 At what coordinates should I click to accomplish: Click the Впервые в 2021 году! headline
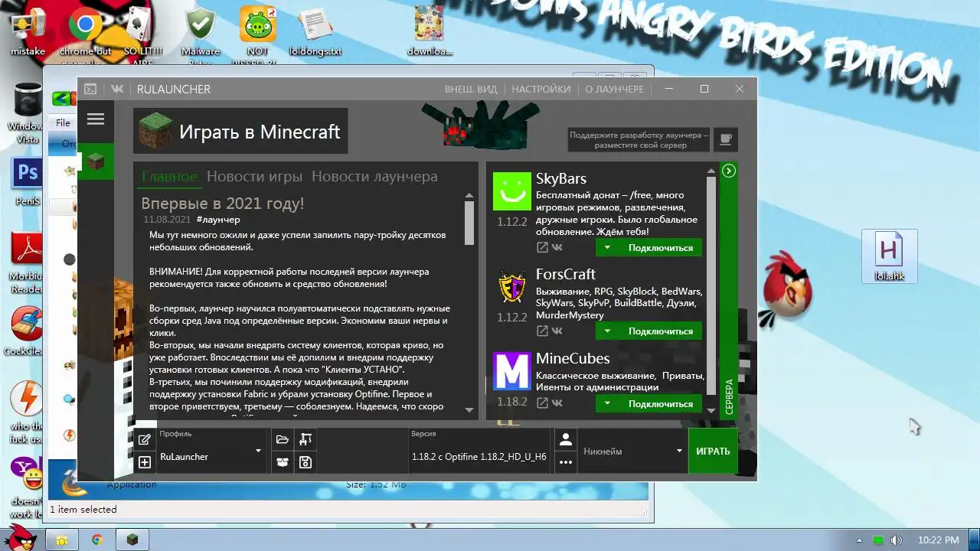pyautogui.click(x=223, y=203)
